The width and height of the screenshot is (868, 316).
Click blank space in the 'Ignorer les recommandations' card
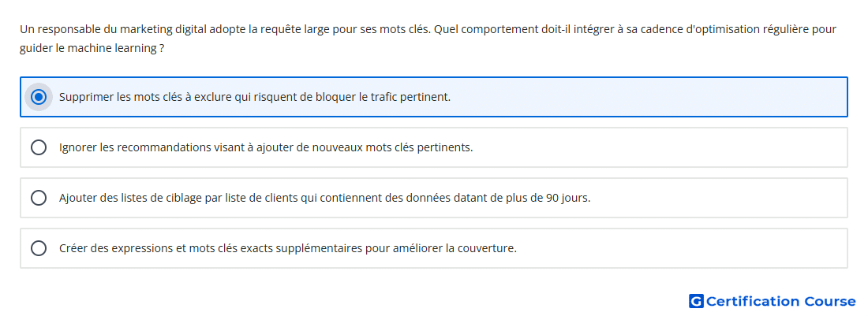[659, 147]
